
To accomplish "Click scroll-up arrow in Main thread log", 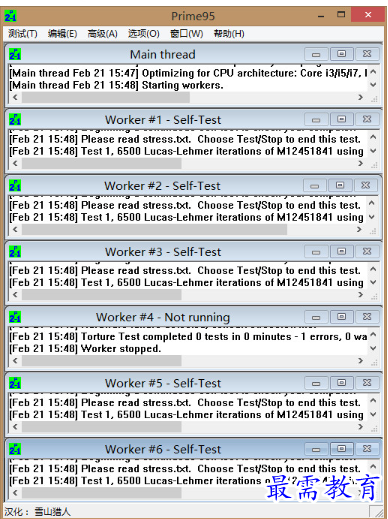I will click(x=373, y=72).
